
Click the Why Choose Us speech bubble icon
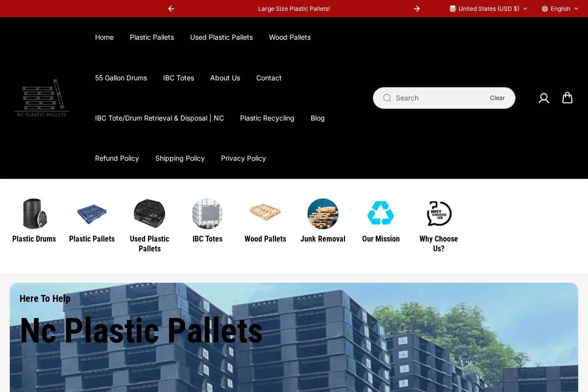(x=439, y=214)
